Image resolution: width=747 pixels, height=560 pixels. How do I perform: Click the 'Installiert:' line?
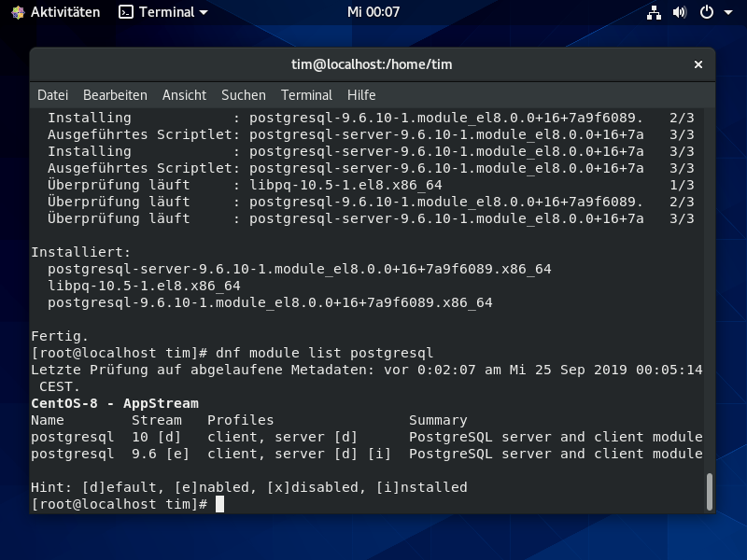pos(80,252)
